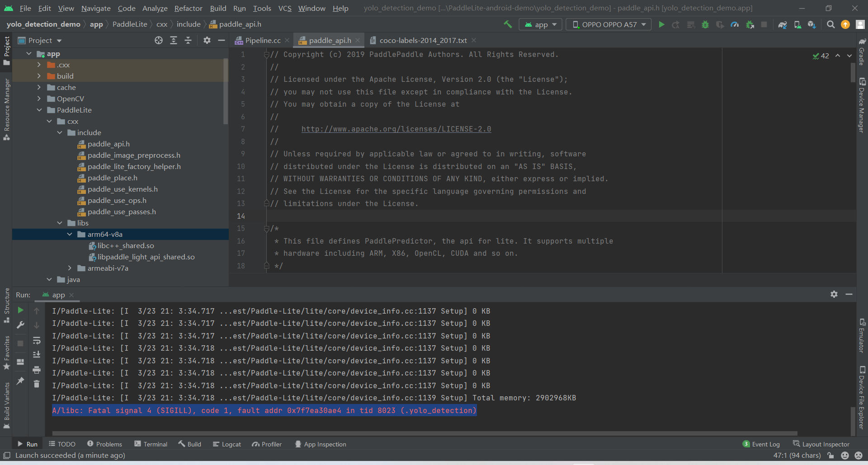Image resolution: width=868 pixels, height=465 pixels.
Task: Open the Event Log button
Action: (x=761, y=444)
